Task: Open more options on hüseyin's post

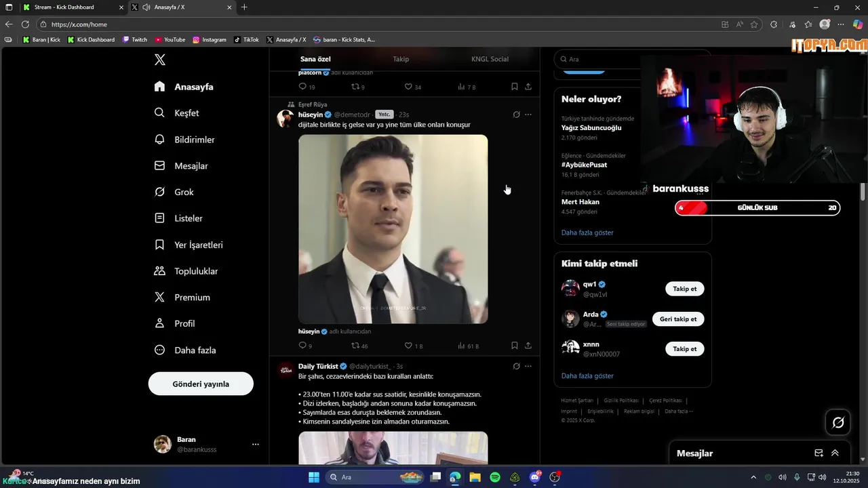Action: (528, 115)
